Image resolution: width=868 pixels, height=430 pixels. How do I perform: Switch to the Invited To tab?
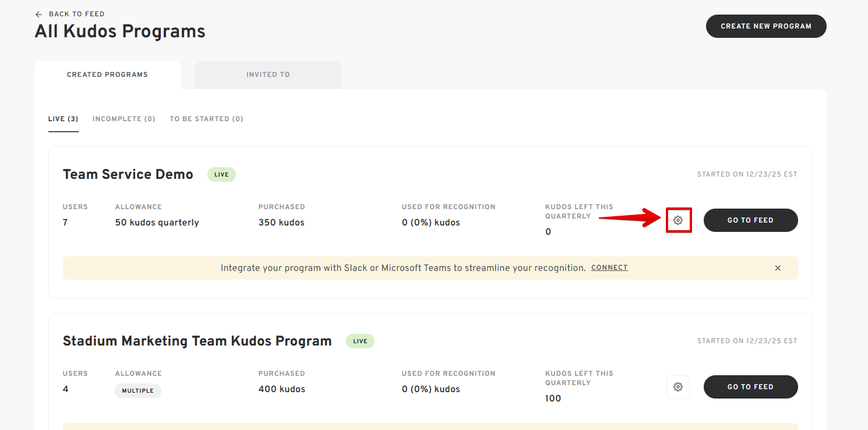[x=268, y=75]
